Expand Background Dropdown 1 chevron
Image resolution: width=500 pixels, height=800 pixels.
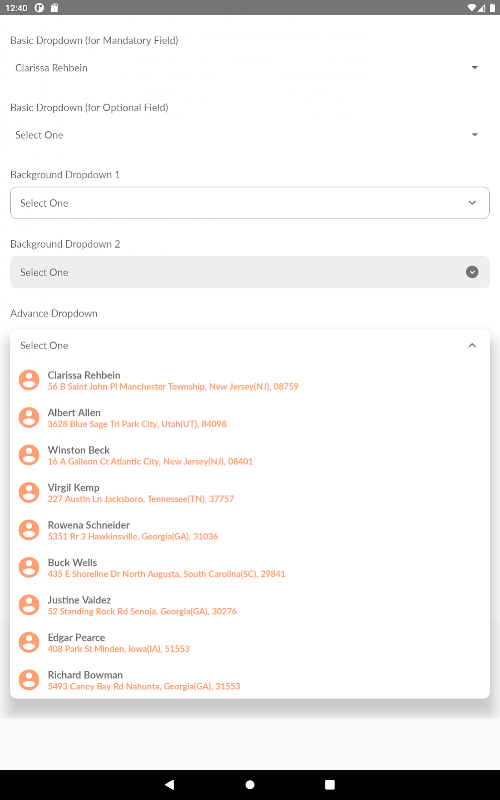(x=472, y=203)
